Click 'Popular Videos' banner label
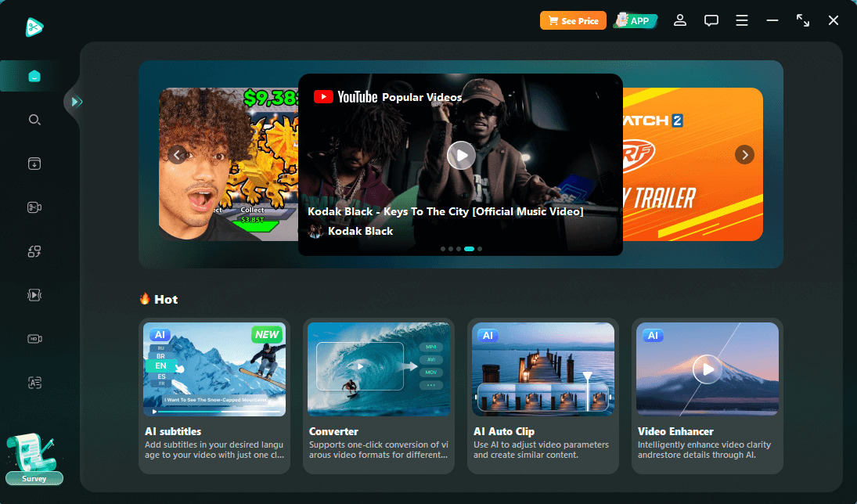 (x=422, y=97)
